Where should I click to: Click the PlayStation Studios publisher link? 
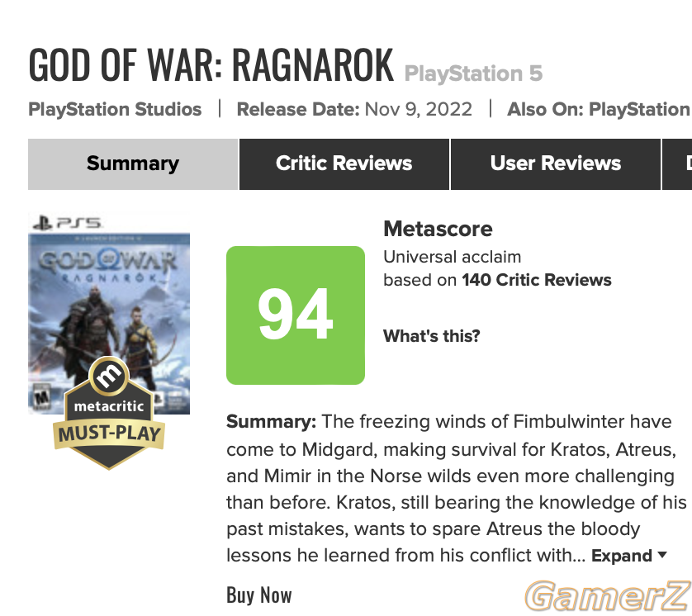click(x=115, y=110)
